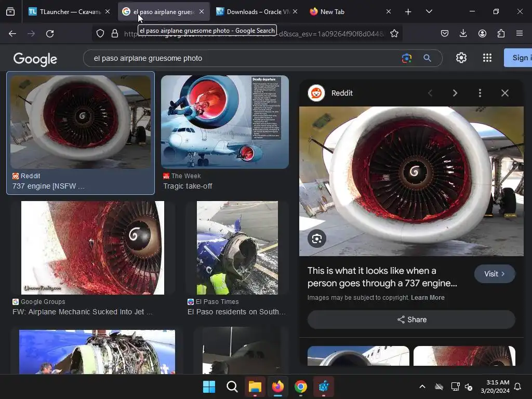Open File Explorer from taskbar
This screenshot has height=399, width=532.
[255, 387]
